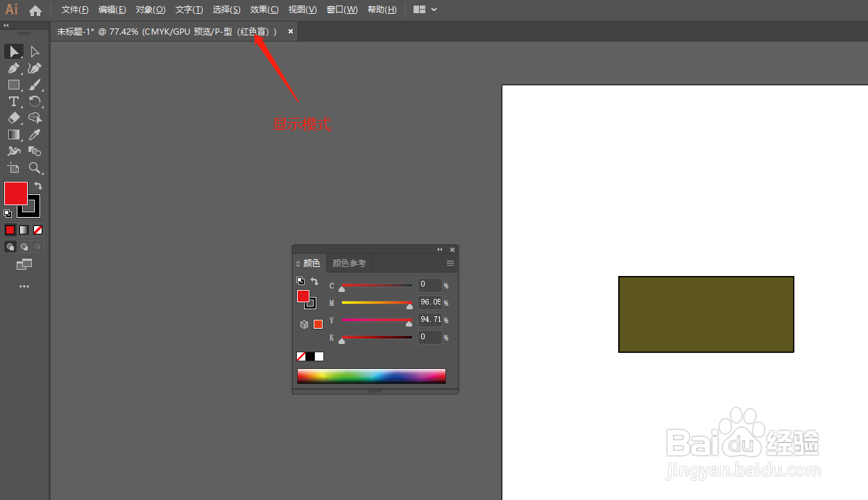Open the color panel hamburger menu
This screenshot has width=868, height=500.
(450, 264)
